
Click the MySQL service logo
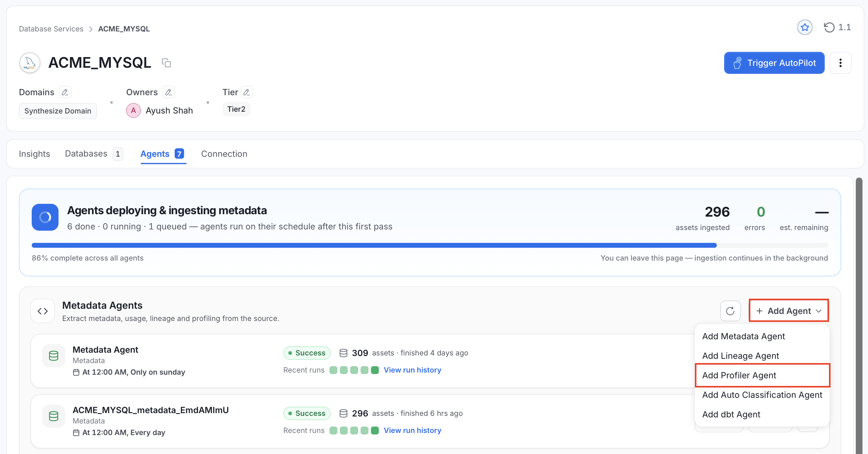pyautogui.click(x=30, y=63)
